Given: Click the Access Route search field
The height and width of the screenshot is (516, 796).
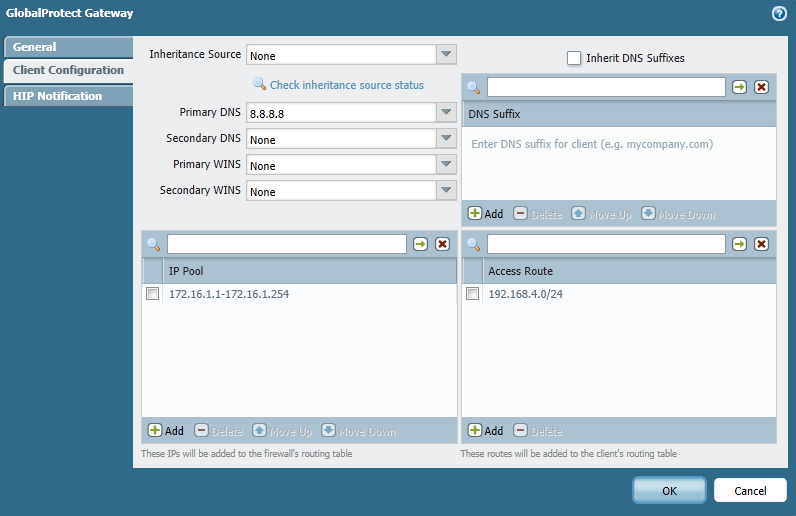Looking at the screenshot, I should coord(606,244).
